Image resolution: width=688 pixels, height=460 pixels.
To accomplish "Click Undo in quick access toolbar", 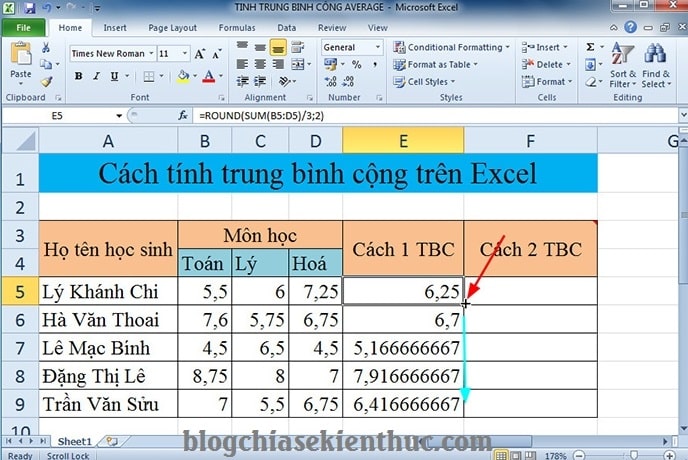I will (47, 7).
